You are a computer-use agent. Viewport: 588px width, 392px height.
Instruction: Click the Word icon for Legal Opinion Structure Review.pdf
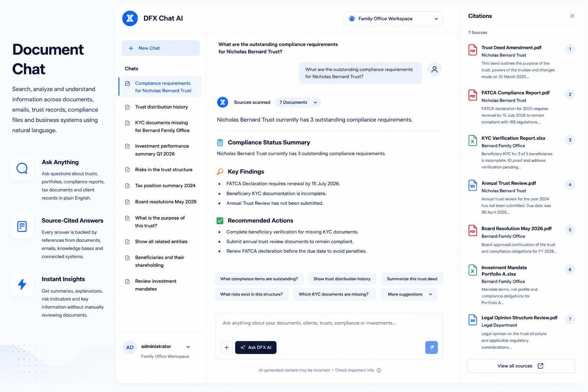[473, 320]
